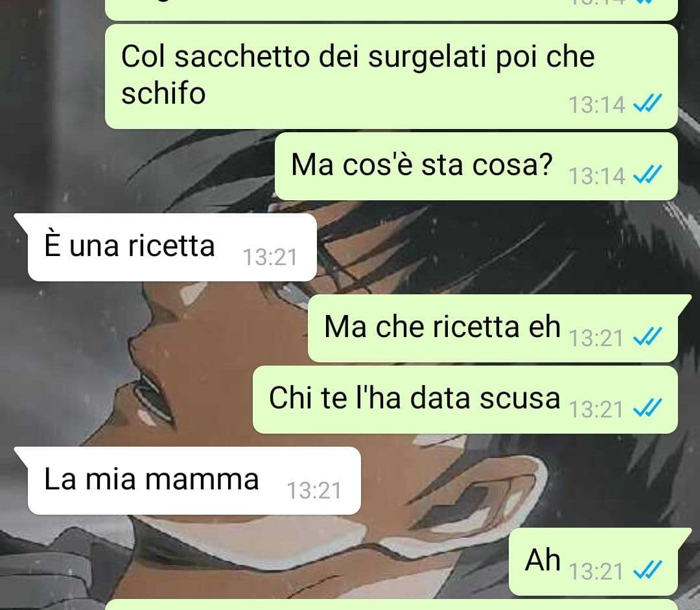Click read-receipt ticks on 'schifo' message
The height and width of the screenshot is (610, 700).
click(647, 104)
